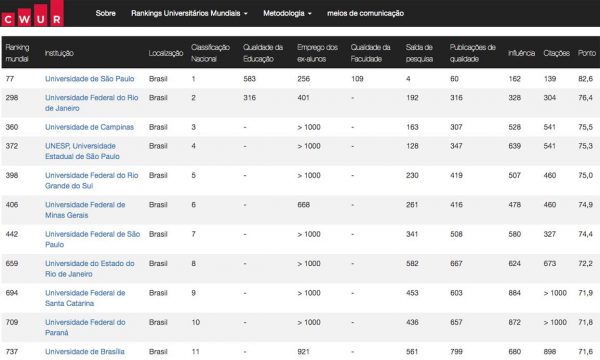
Task: Open the Sobre page
Action: tap(106, 13)
